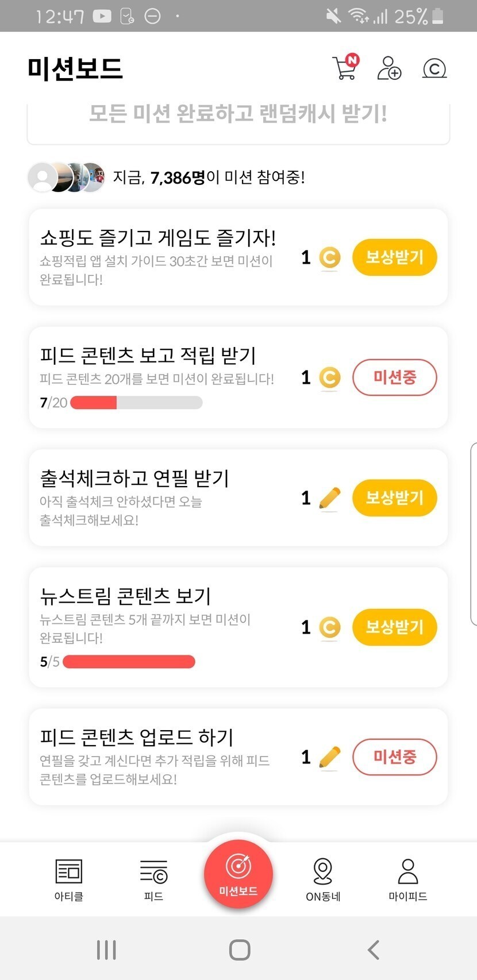Viewport: 477px width, 980px height.
Task: Tap the 미션보드 center button
Action: click(238, 874)
